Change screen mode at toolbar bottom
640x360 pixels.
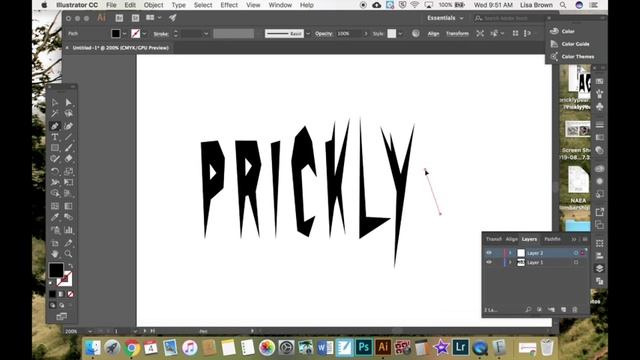pyautogui.click(x=61, y=316)
